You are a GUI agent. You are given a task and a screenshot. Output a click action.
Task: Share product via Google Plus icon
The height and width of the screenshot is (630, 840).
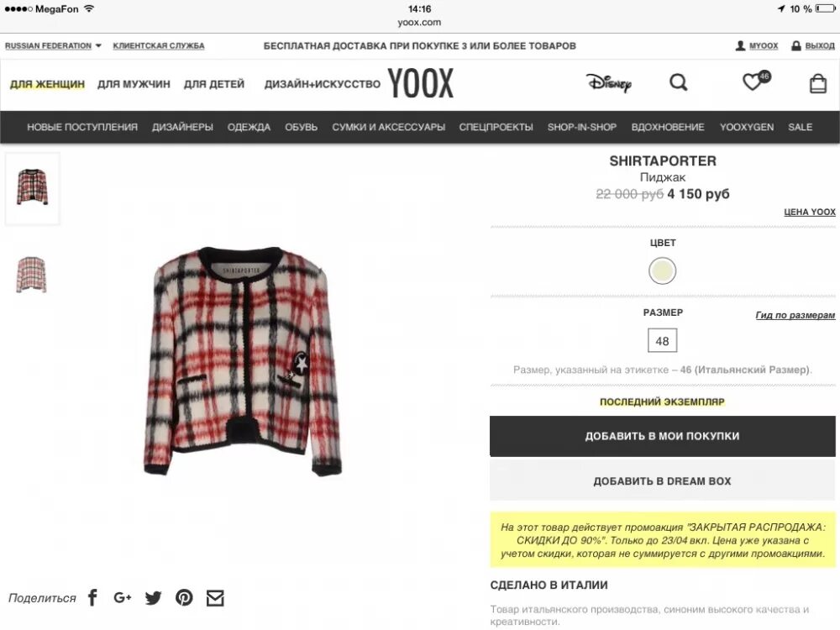coord(123,597)
